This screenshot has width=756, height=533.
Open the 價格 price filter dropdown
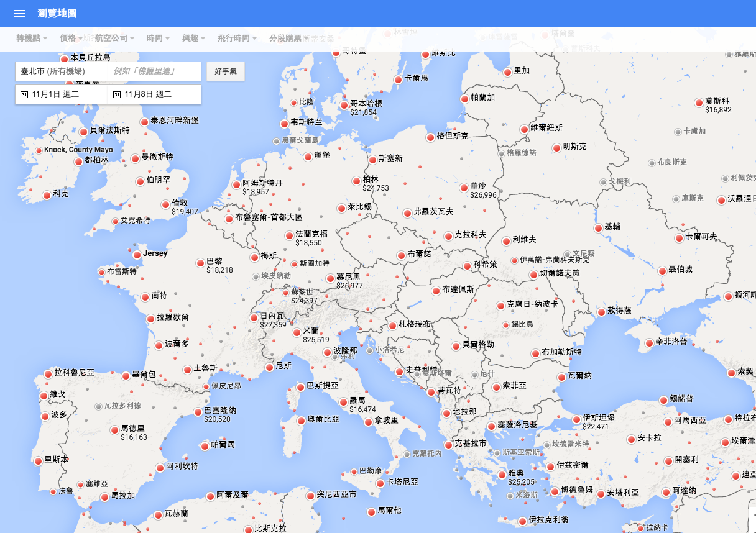[71, 38]
